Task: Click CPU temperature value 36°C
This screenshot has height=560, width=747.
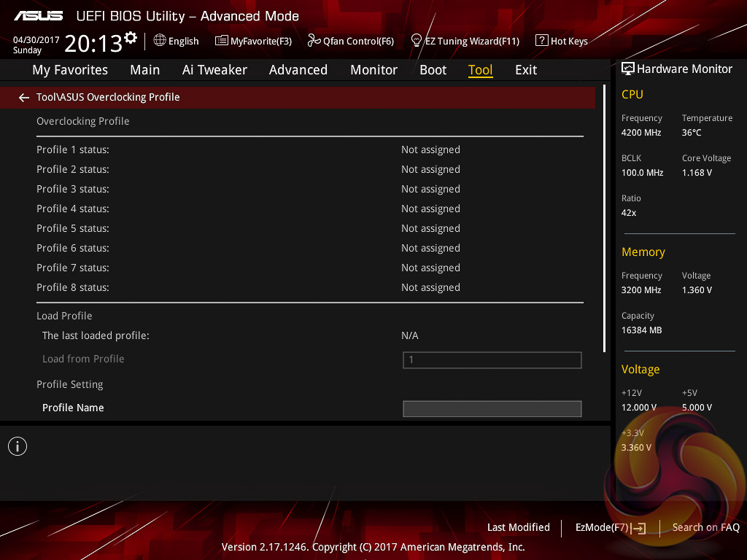Action: pyautogui.click(x=692, y=133)
